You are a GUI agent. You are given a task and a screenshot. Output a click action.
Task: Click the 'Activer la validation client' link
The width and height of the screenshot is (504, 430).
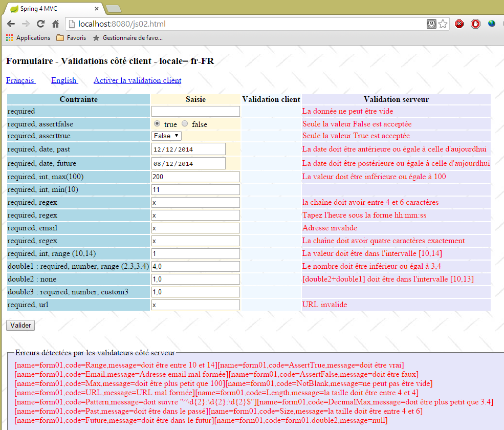(137, 80)
